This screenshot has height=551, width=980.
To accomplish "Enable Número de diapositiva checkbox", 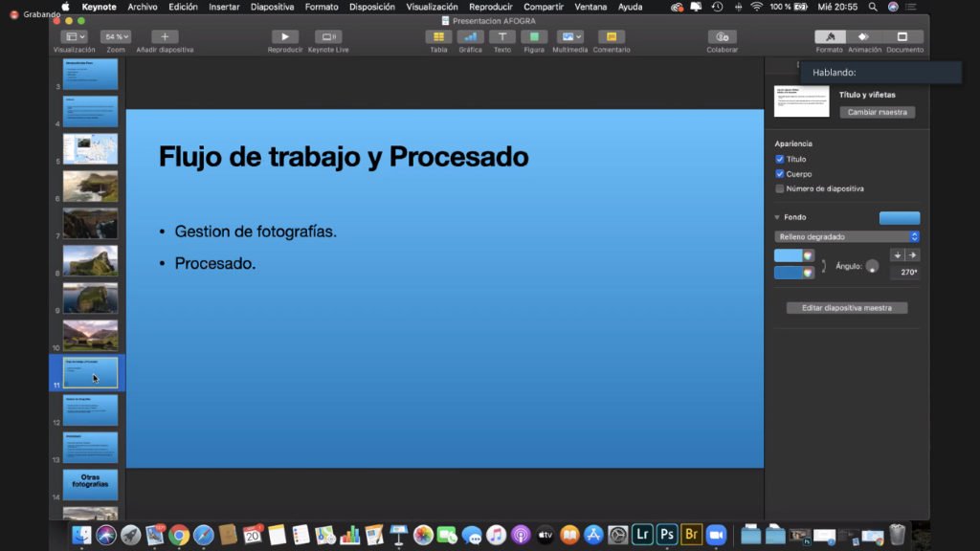I will coord(780,189).
